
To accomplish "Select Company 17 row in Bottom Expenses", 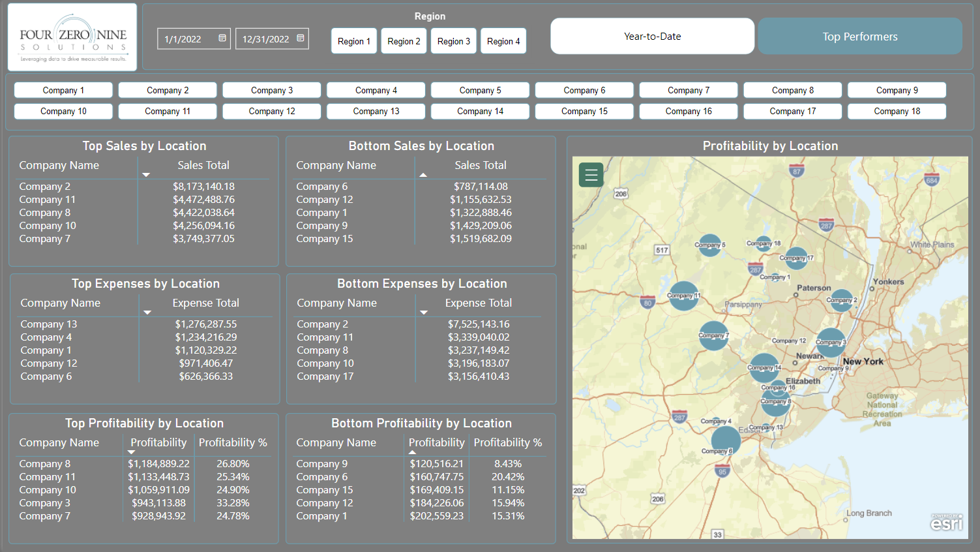I will pyautogui.click(x=419, y=376).
